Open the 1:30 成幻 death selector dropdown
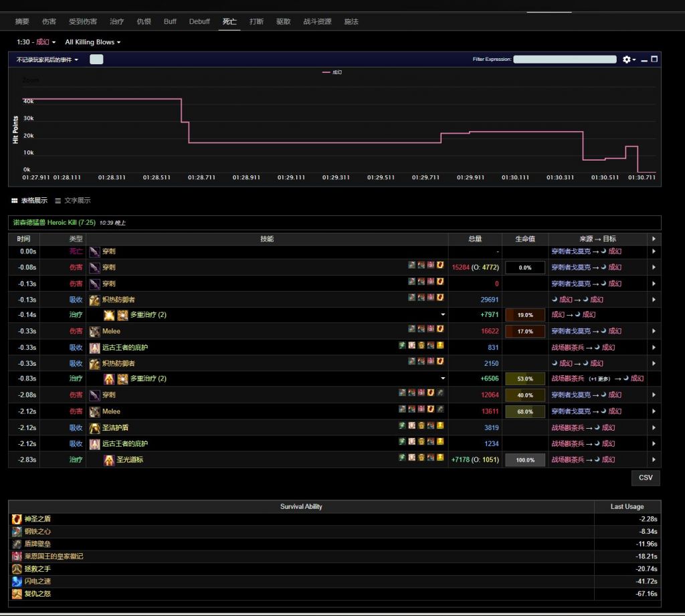The height and width of the screenshot is (616, 685). point(36,42)
